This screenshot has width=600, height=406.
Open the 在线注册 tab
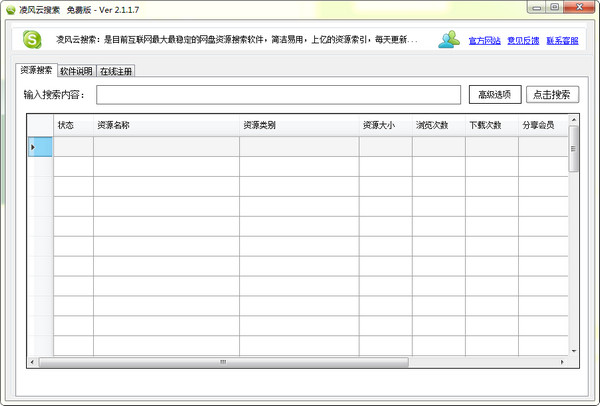[x=116, y=71]
